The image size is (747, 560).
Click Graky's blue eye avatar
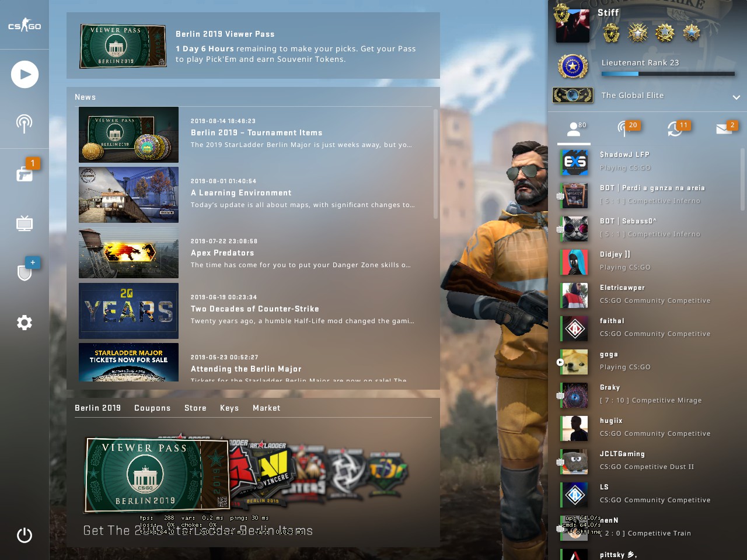(575, 395)
